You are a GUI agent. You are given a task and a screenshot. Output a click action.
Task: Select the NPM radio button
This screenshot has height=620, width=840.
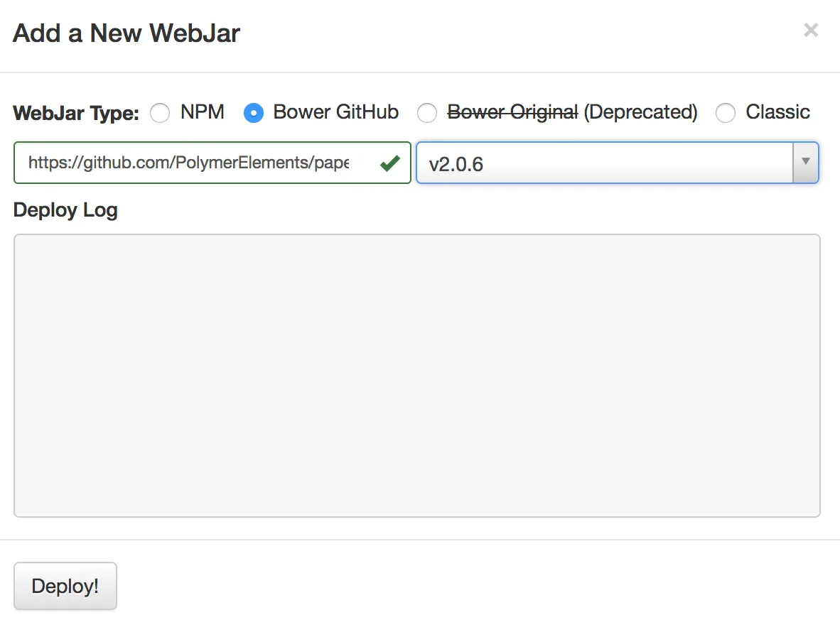[159, 112]
